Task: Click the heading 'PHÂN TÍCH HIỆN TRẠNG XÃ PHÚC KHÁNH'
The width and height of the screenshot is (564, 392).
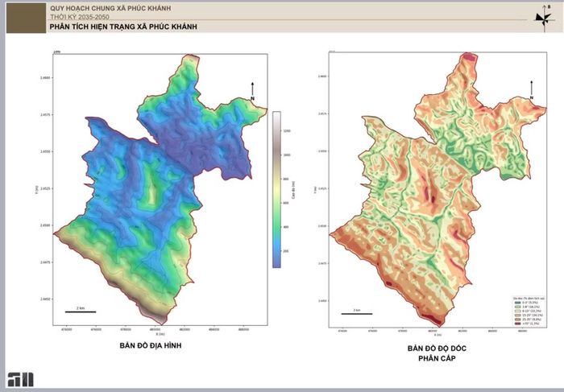Action: click(123, 27)
